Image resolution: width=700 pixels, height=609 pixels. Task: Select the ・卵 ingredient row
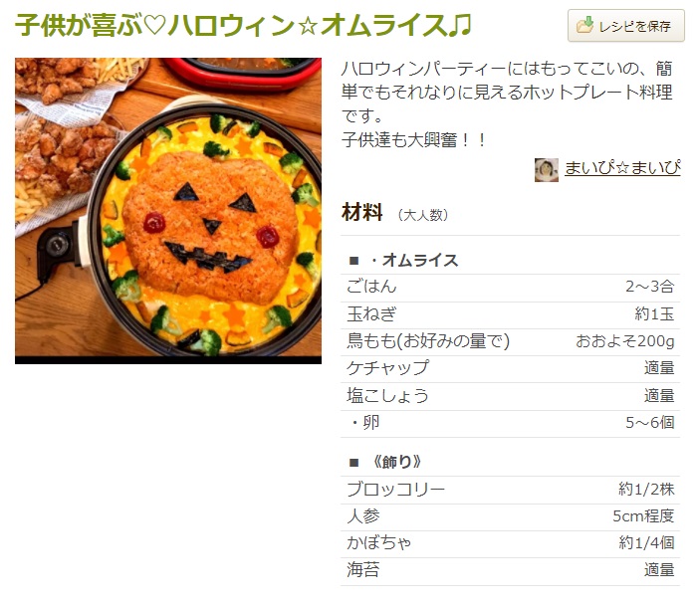(510, 423)
